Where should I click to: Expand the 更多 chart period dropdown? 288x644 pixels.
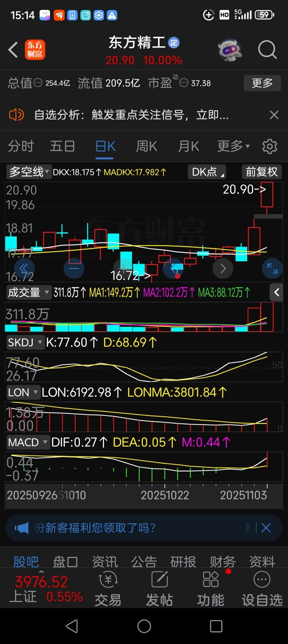coord(234,146)
